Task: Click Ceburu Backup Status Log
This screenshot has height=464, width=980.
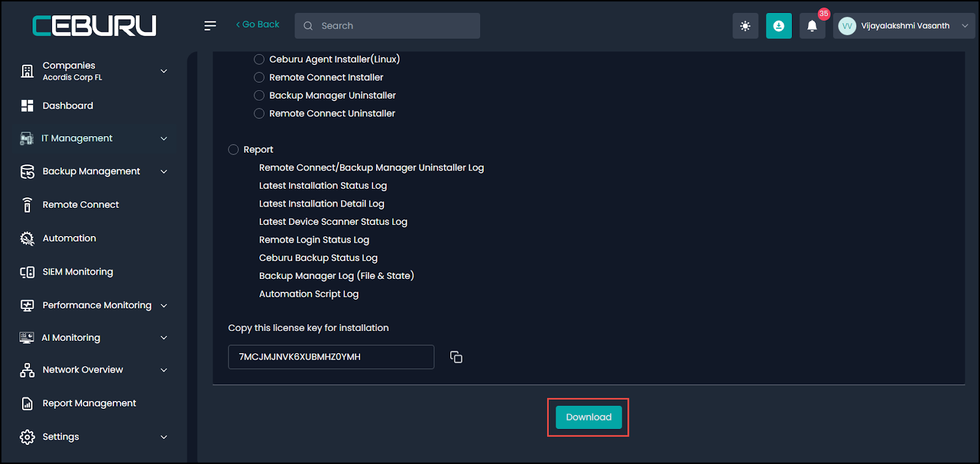Action: click(x=318, y=258)
